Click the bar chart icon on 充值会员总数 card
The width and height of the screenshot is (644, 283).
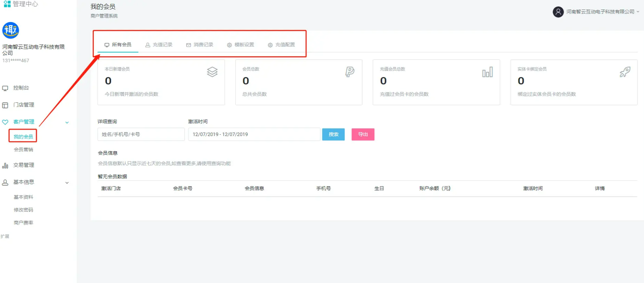coord(487,72)
